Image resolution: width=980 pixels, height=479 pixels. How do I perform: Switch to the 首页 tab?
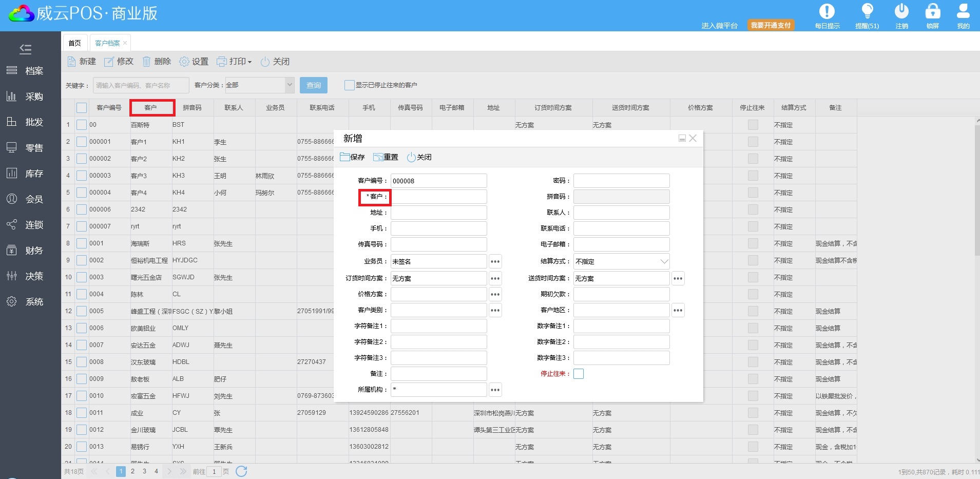click(x=75, y=43)
